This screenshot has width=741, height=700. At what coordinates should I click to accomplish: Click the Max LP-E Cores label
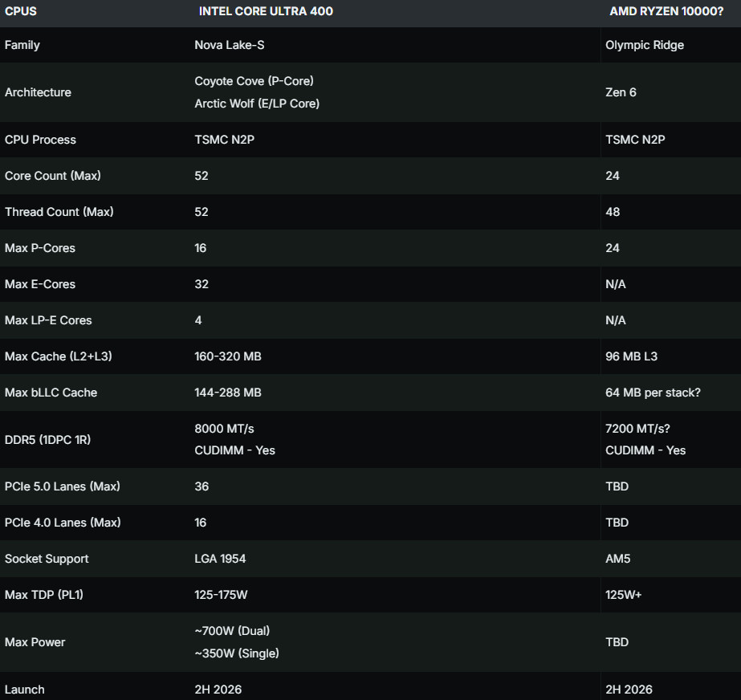(x=48, y=320)
